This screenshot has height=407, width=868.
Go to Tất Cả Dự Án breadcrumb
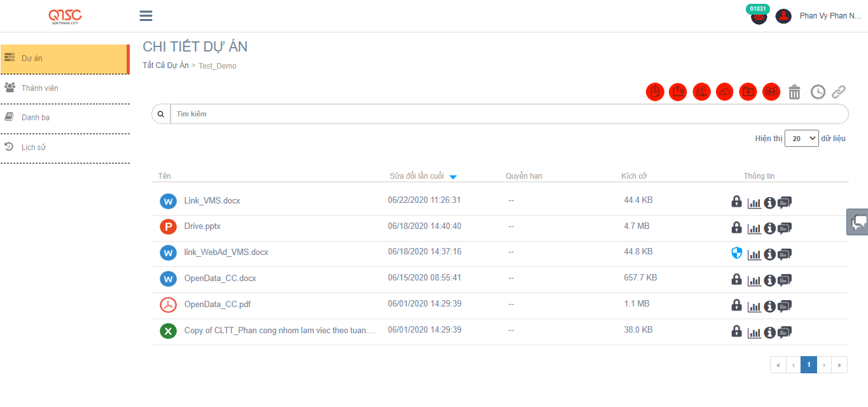(165, 66)
